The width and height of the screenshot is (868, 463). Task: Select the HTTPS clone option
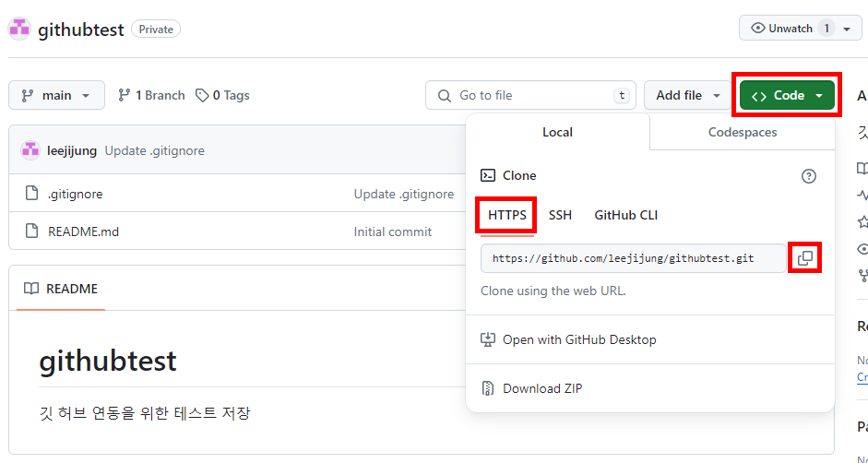(506, 215)
